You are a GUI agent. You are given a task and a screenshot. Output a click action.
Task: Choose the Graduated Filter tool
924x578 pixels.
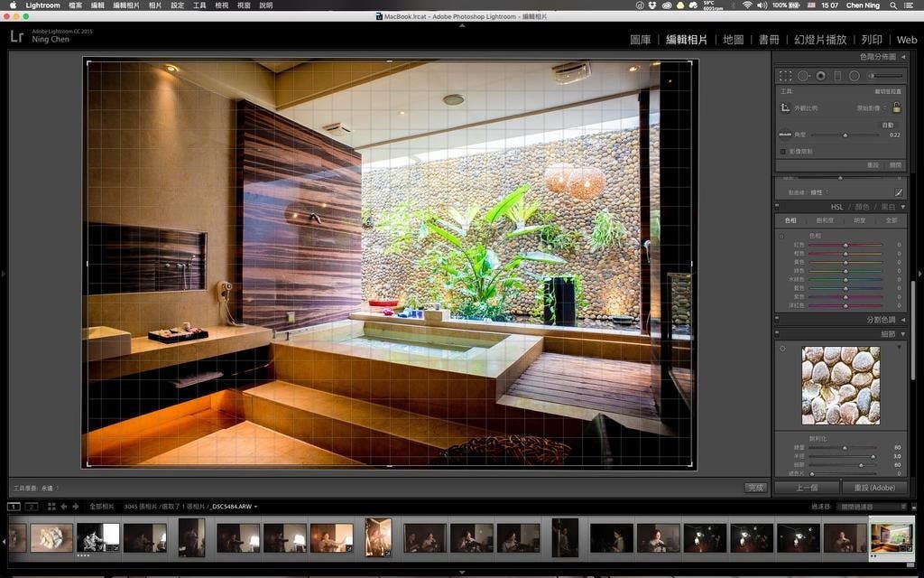pos(837,76)
